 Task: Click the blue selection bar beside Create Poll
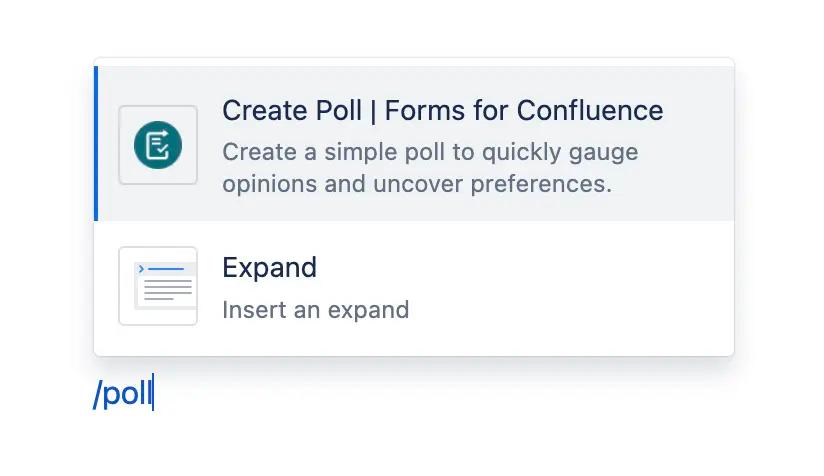[x=96, y=143]
